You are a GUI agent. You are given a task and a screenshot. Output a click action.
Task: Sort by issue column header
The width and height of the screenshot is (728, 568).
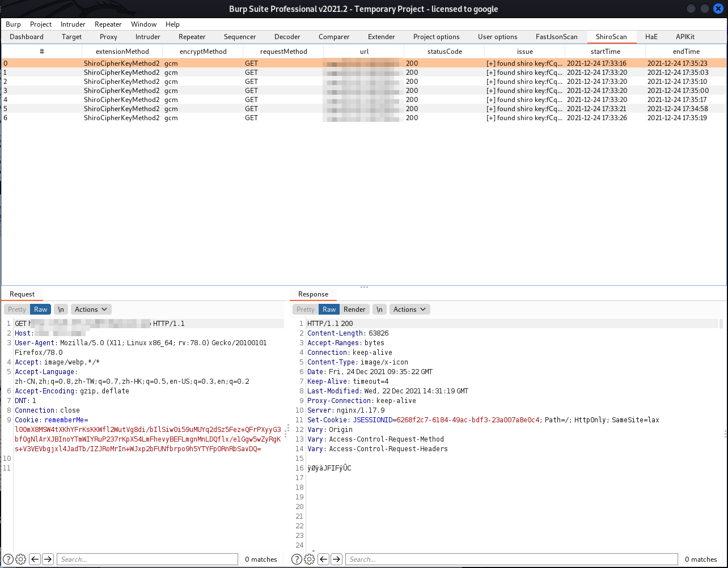525,51
